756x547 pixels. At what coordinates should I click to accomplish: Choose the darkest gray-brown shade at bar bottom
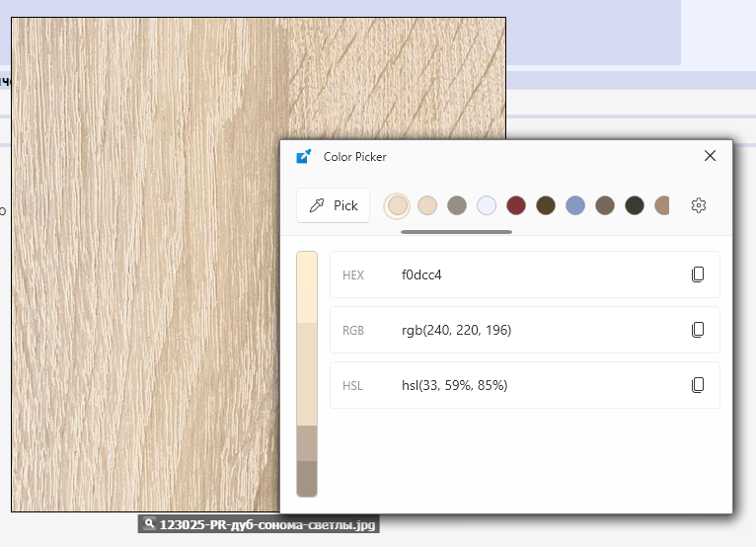(307, 479)
